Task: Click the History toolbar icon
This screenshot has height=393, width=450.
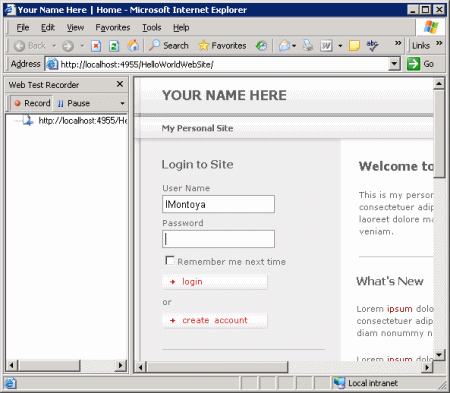Action: 261,46
